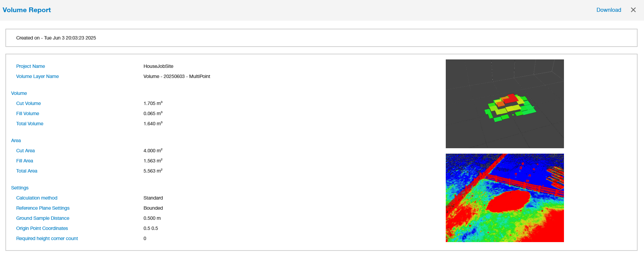Viewport: 644px width, 261px height.
Task: Click the Project Name label
Action: (30, 66)
